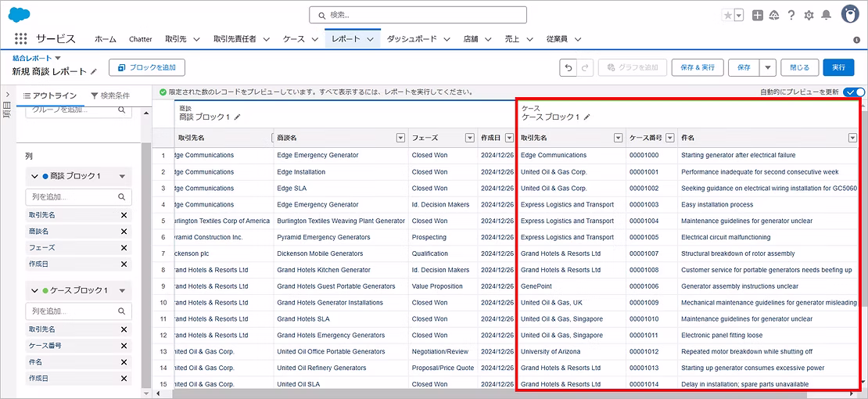Click 列を追加 field under ケース ブロック 1
Viewport: 868px width, 399px height.
[x=79, y=311]
